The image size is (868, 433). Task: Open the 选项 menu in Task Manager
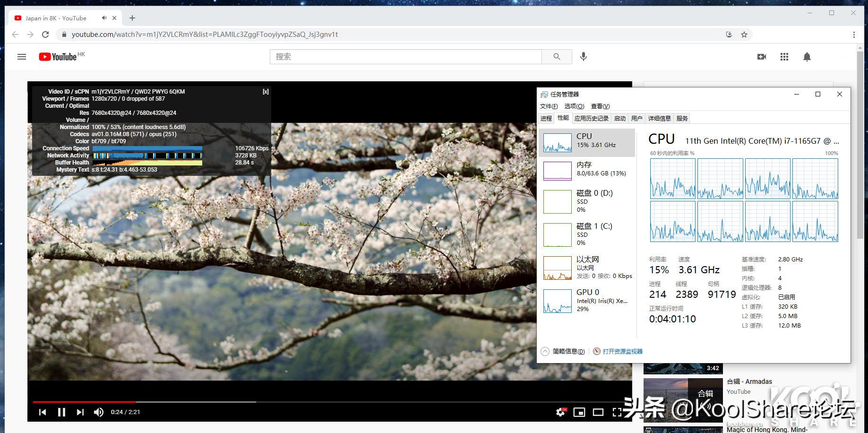click(x=574, y=106)
